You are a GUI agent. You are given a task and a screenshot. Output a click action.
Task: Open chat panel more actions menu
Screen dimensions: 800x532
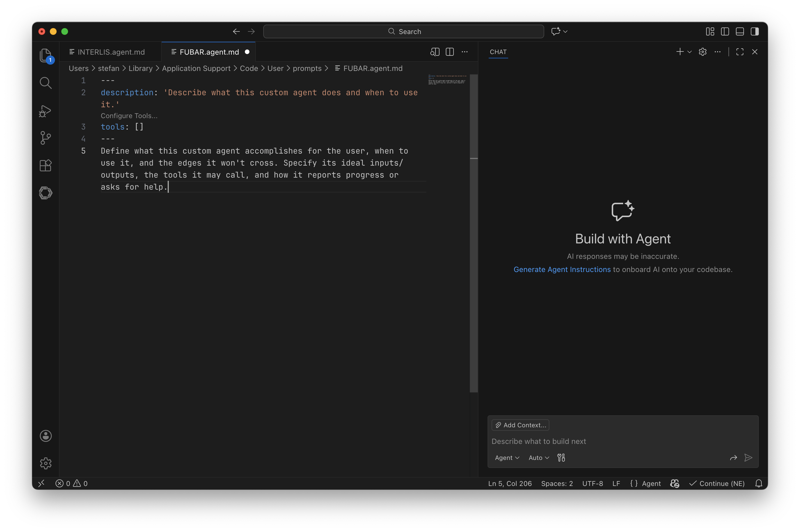(x=718, y=52)
